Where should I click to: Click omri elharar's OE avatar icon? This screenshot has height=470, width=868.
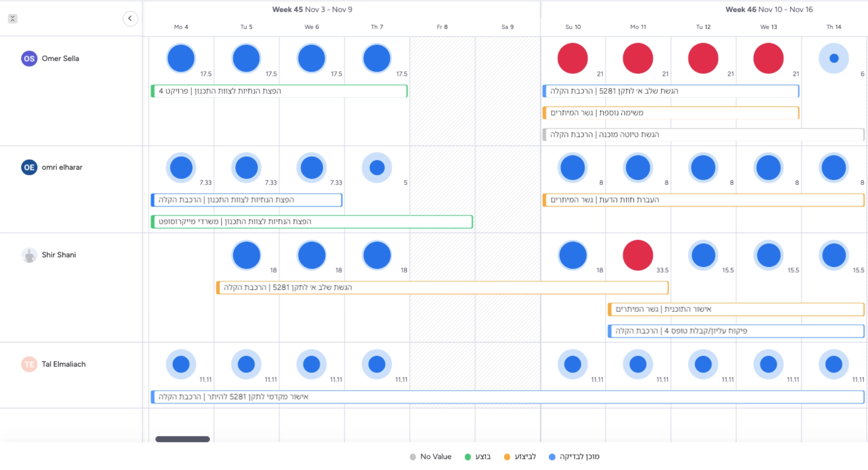[x=29, y=168]
